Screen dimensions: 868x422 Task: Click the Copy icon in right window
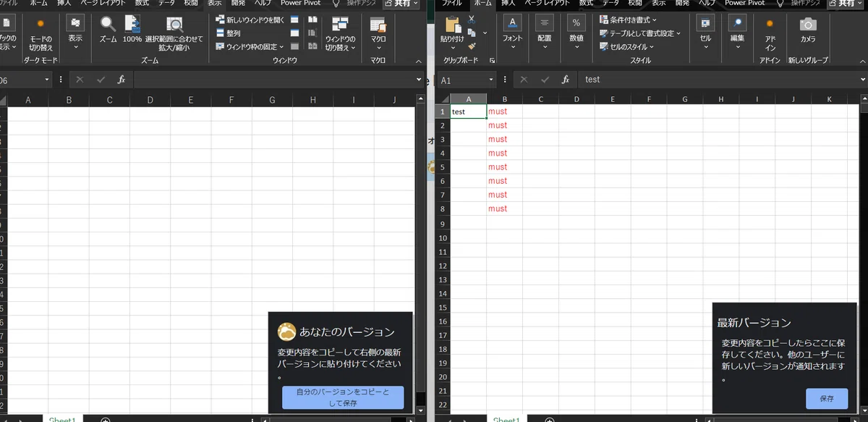[x=472, y=33]
